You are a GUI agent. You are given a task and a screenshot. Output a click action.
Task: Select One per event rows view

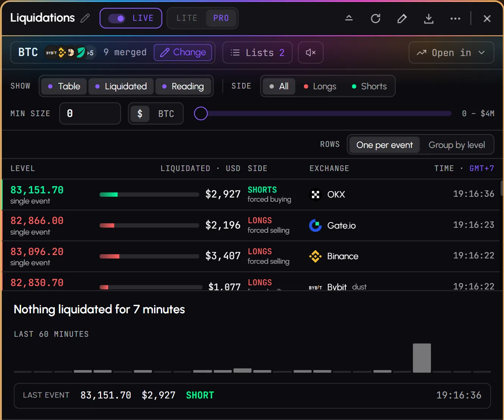[384, 145]
